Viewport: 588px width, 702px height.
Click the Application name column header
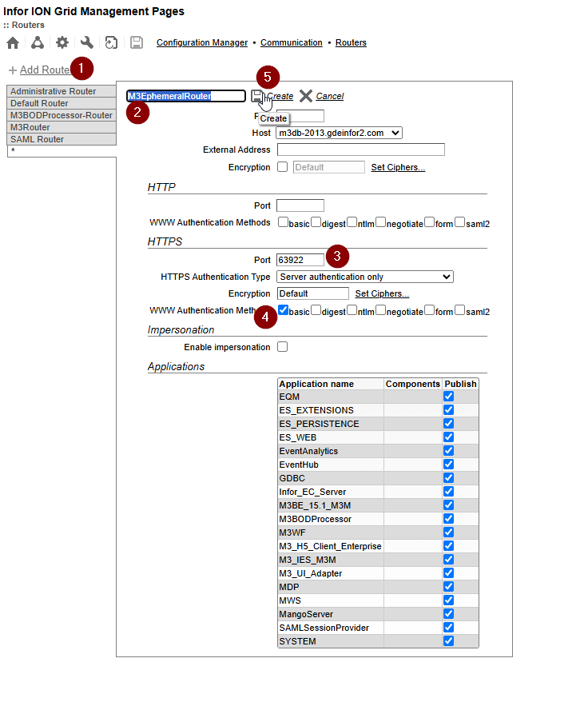click(x=316, y=384)
